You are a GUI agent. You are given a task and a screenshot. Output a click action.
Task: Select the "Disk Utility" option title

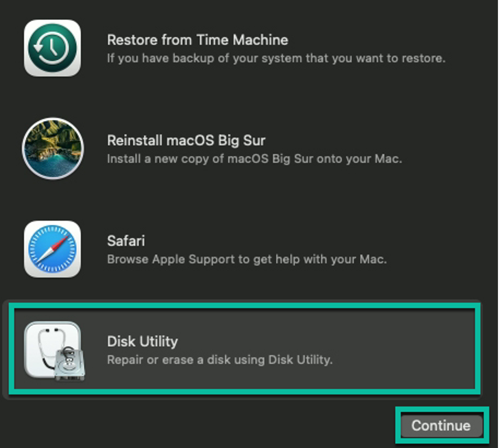(143, 342)
